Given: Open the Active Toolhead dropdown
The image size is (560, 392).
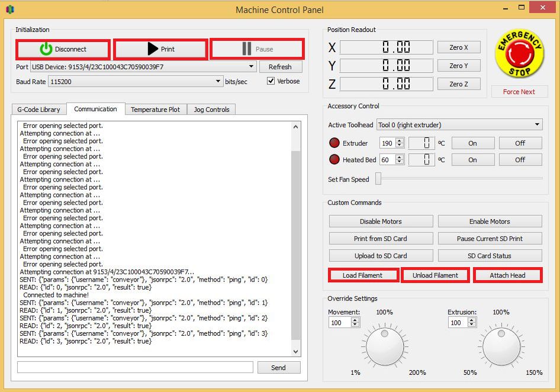Looking at the screenshot, I should pos(459,125).
